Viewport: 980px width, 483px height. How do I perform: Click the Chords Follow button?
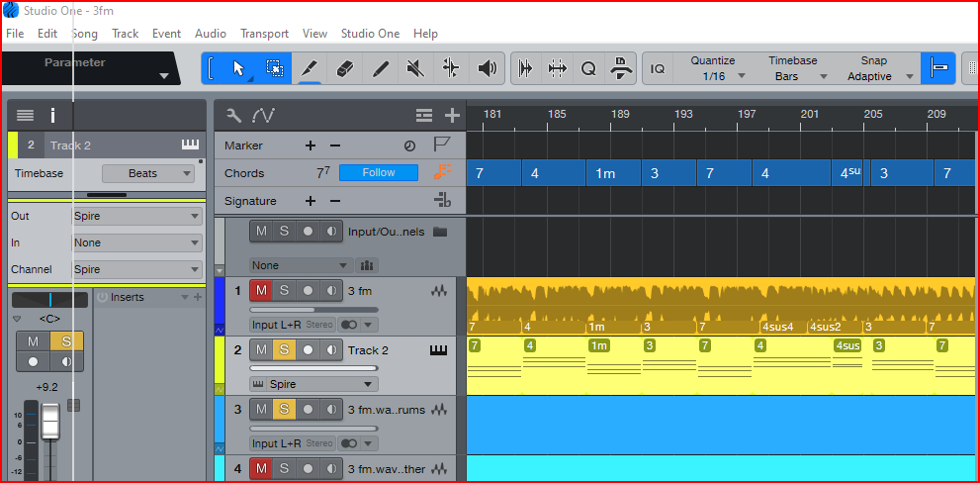coord(379,173)
